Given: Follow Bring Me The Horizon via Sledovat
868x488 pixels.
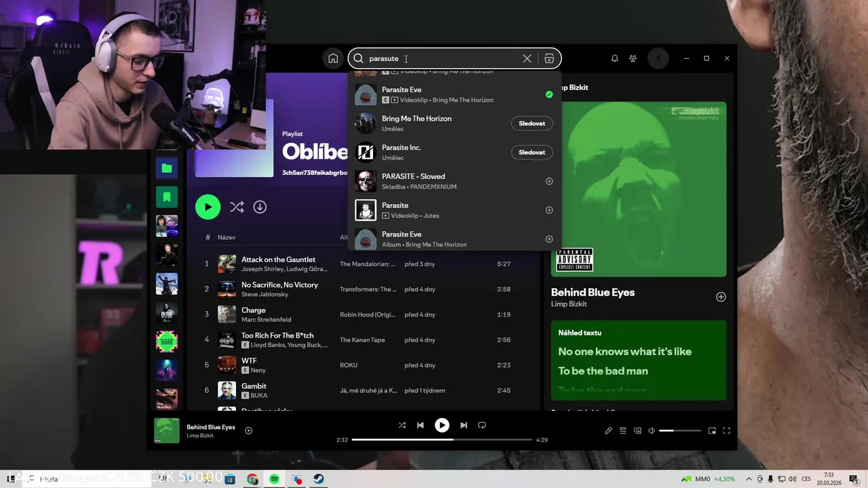Looking at the screenshot, I should [532, 123].
